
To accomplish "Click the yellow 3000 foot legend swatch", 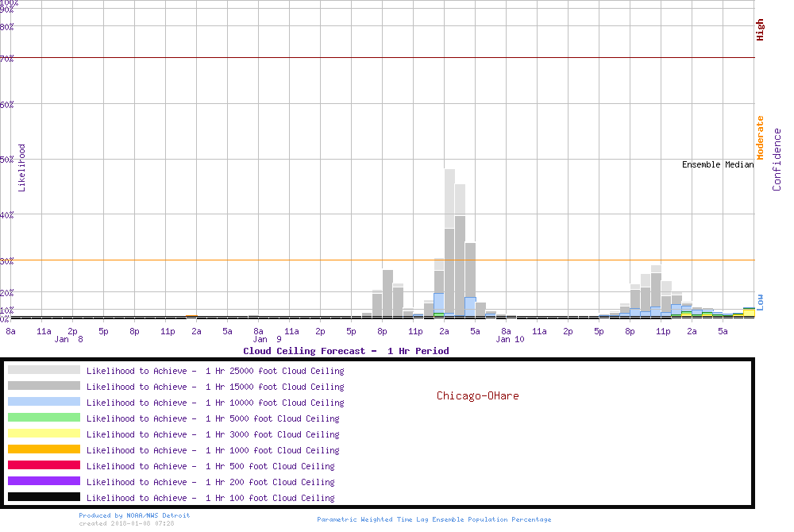I will click(44, 434).
